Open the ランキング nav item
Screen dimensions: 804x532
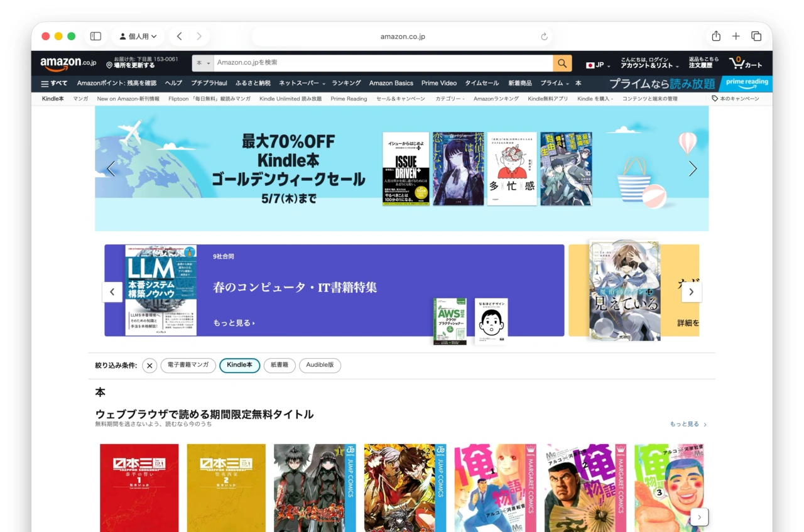[347, 84]
